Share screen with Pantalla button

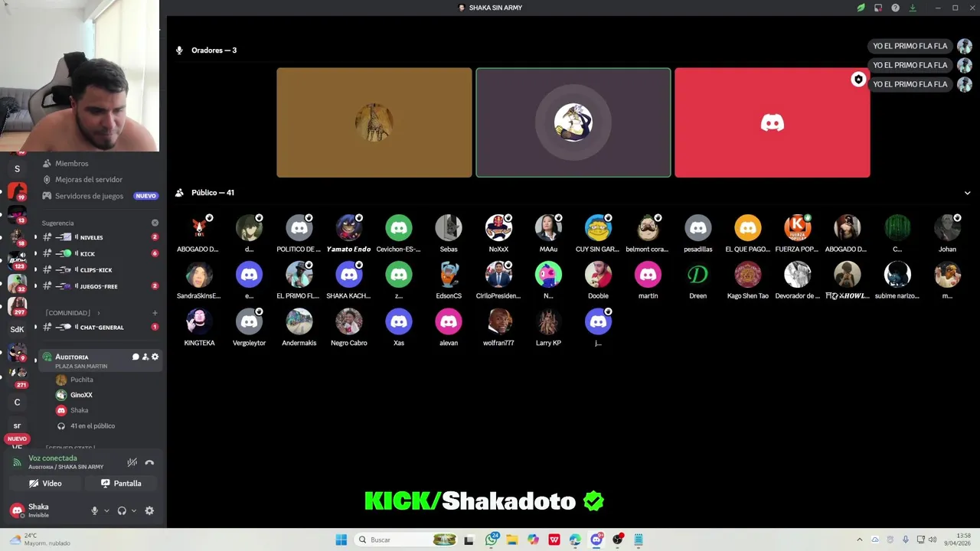pyautogui.click(x=121, y=484)
